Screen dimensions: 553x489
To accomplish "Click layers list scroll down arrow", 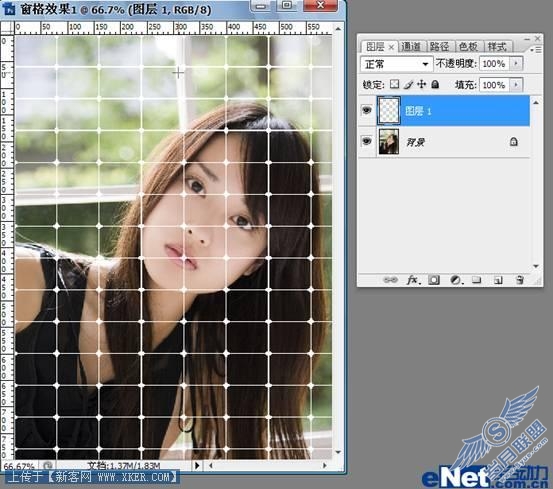I will [x=536, y=266].
